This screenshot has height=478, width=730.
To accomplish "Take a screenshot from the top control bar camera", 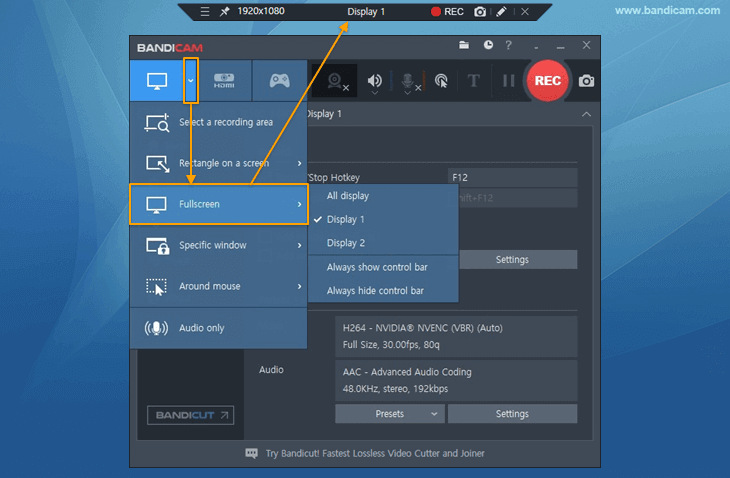I will [480, 12].
